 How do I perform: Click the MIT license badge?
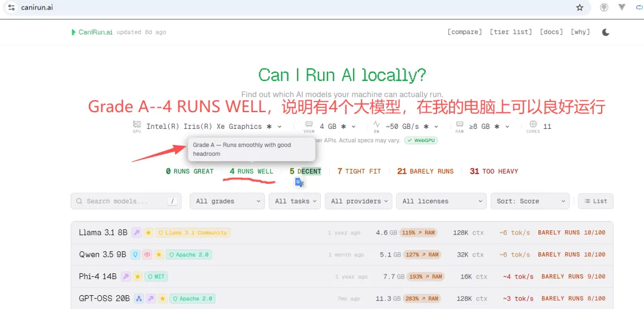point(156,277)
